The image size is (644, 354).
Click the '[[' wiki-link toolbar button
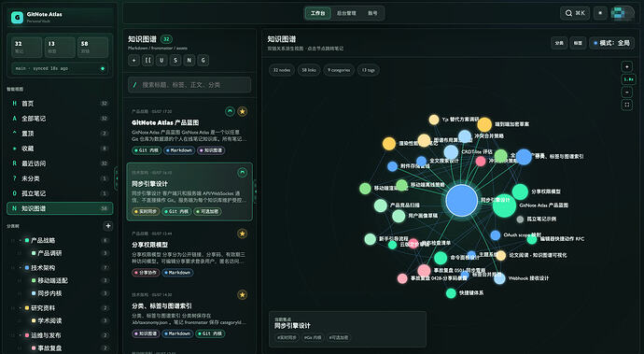tap(147, 61)
